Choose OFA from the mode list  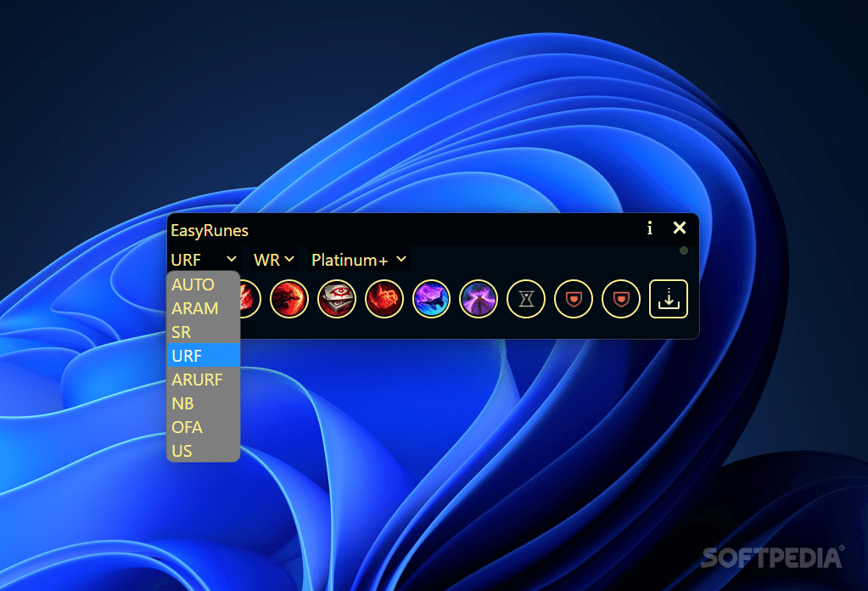point(203,427)
